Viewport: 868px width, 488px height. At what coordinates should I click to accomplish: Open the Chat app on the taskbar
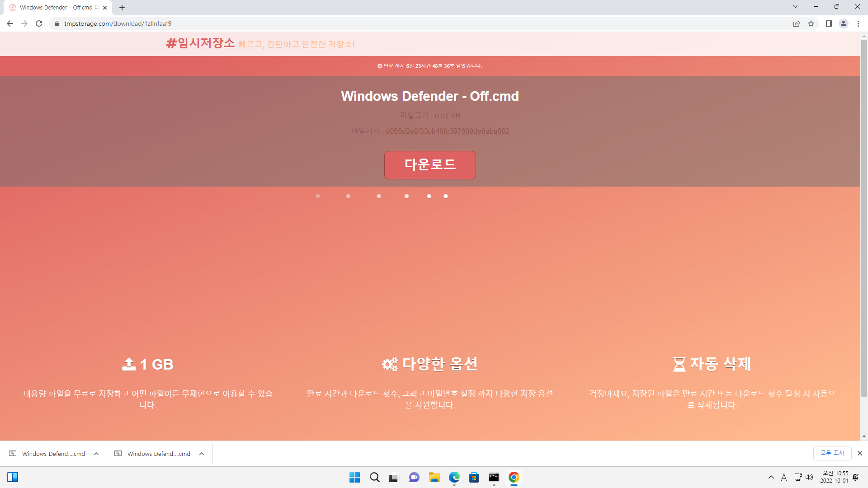tap(414, 477)
